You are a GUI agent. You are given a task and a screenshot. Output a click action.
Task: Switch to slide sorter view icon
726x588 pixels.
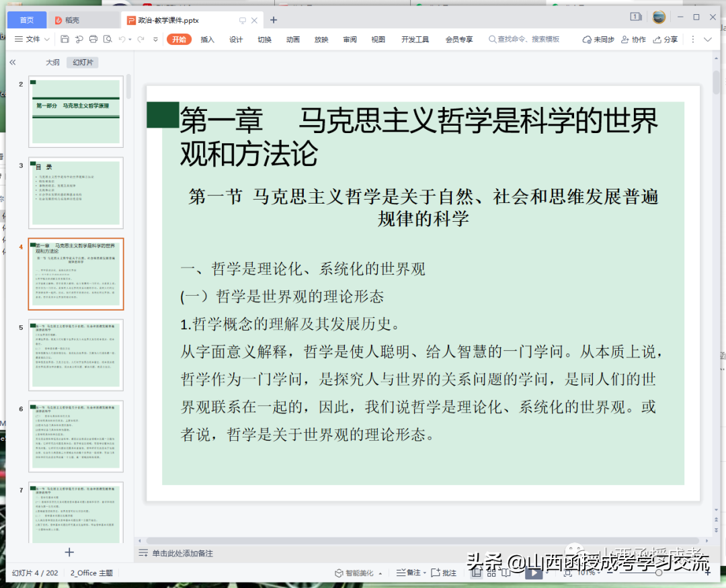coord(491,573)
